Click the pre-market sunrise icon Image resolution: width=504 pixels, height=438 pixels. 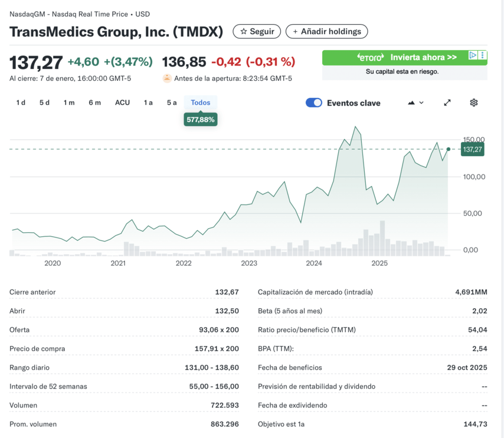click(x=167, y=78)
